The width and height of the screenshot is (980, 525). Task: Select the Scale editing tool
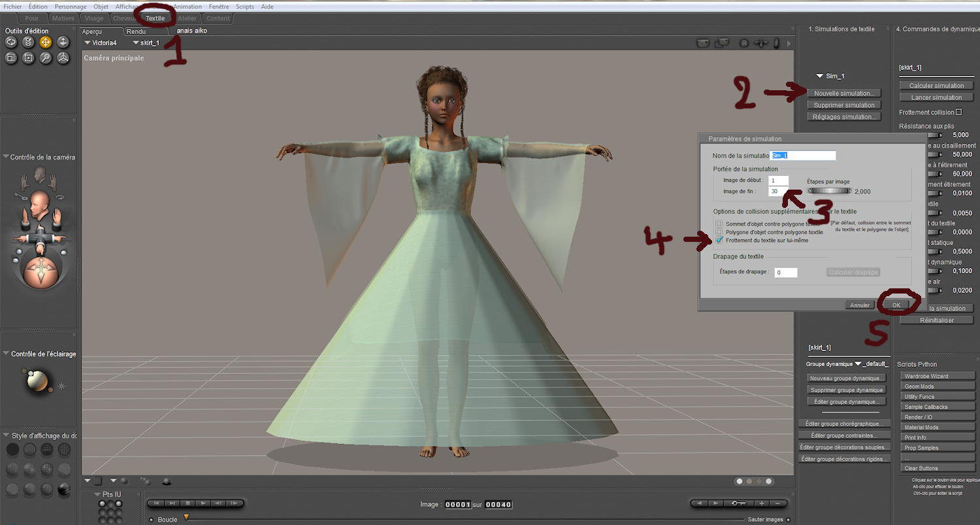(11, 58)
